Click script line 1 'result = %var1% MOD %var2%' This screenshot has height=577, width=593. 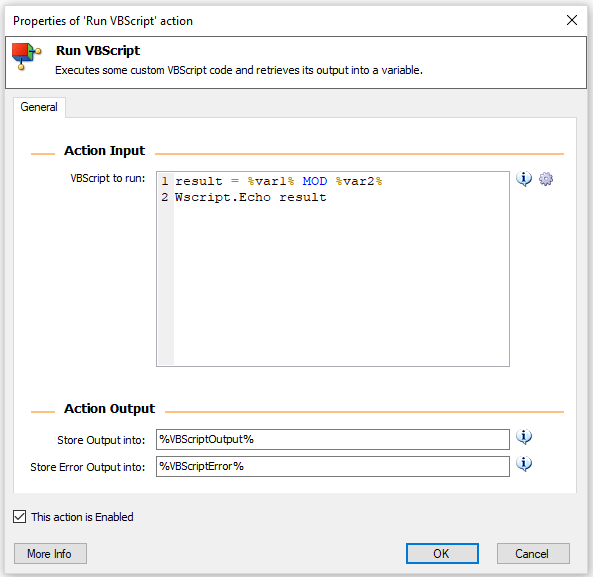click(x=278, y=181)
